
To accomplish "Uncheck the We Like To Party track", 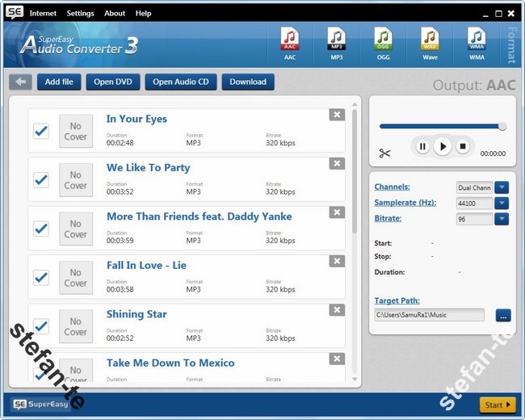I will click(41, 180).
